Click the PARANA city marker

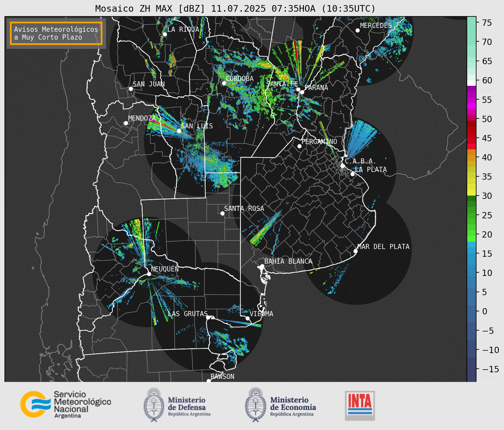302,92
